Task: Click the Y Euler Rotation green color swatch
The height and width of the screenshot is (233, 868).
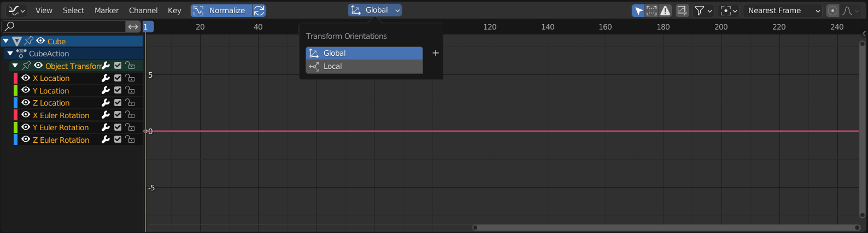Action: coord(15,127)
